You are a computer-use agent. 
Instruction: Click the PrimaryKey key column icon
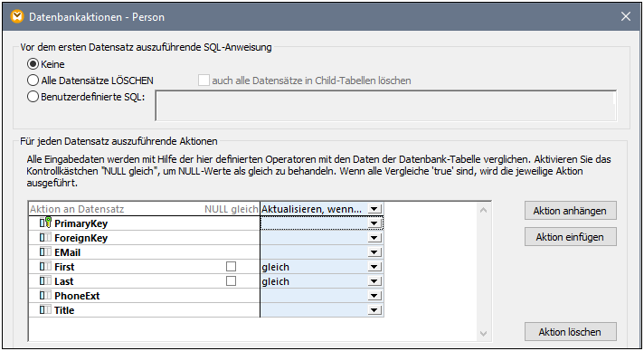[x=45, y=223]
